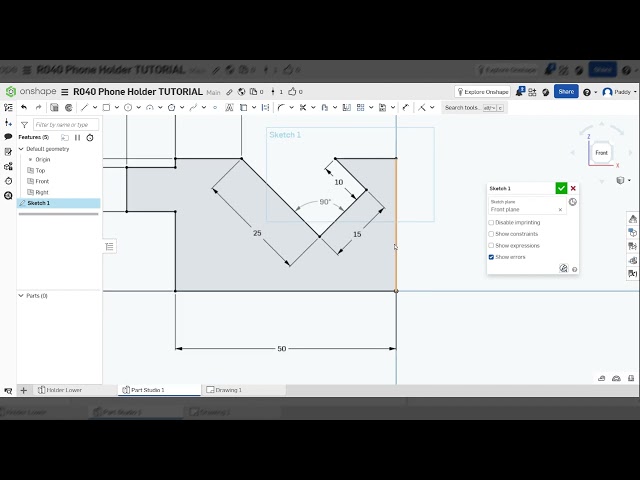This screenshot has height=480, width=640.
Task: Uncheck the Show errors checkbox
Action: point(491,257)
